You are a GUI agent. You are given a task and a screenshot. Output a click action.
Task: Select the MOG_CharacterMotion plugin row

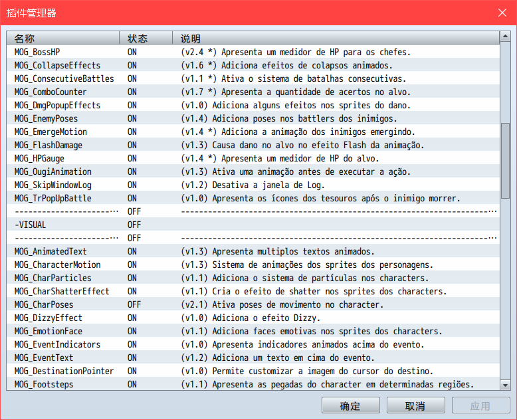pos(253,264)
